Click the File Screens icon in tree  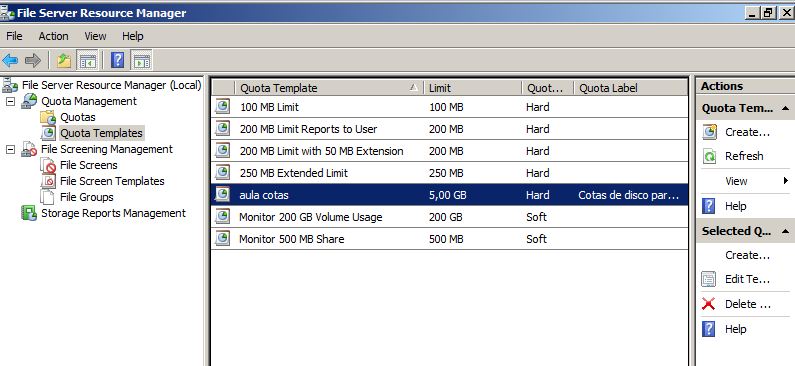(x=48, y=165)
